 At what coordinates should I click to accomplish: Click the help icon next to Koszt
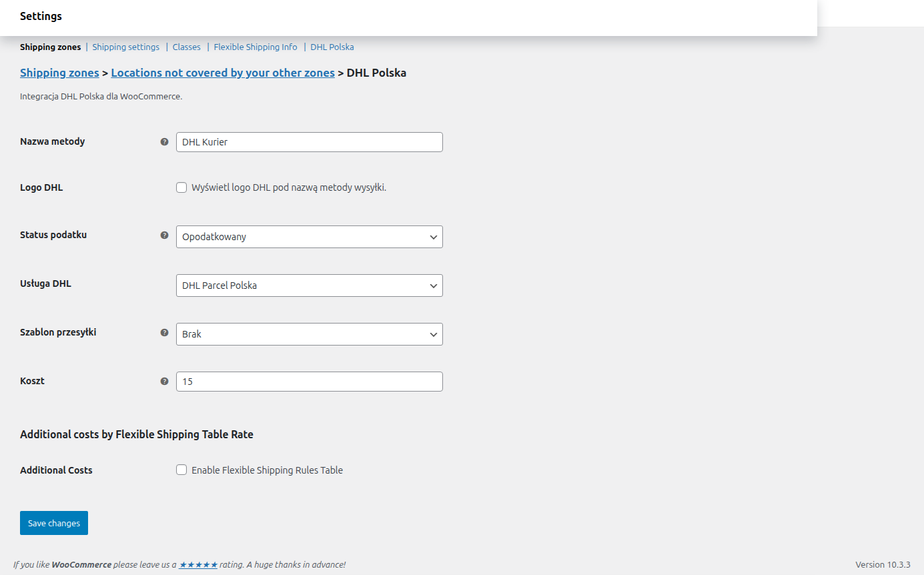point(164,381)
